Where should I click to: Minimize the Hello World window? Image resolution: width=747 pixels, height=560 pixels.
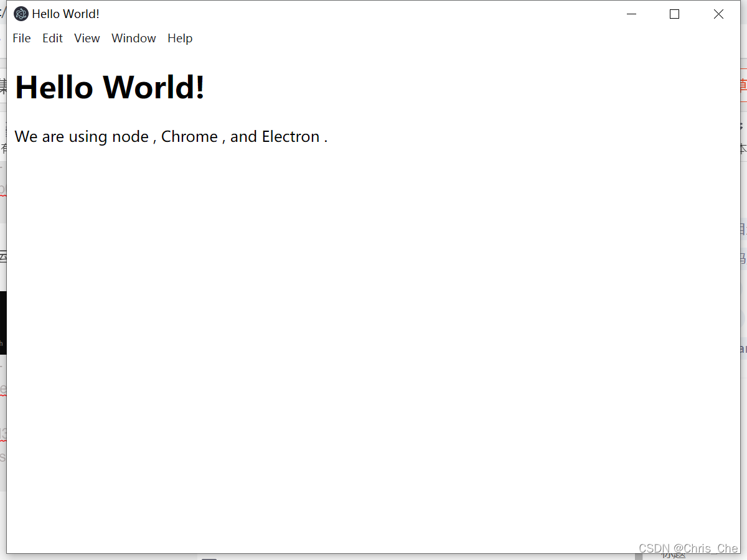tap(632, 14)
